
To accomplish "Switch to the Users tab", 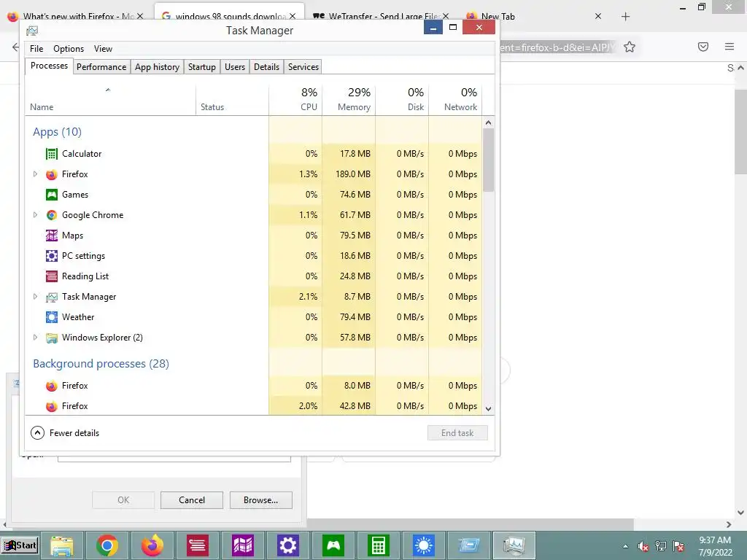I will click(235, 67).
